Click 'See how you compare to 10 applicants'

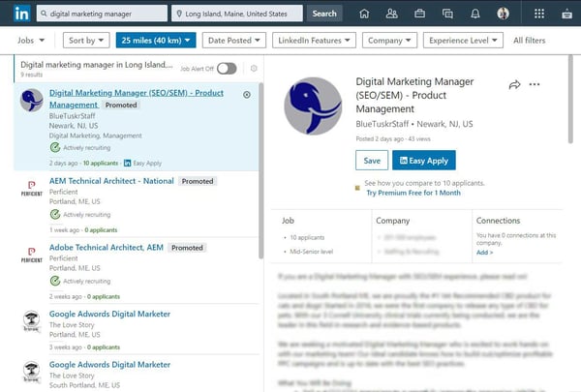424,183
